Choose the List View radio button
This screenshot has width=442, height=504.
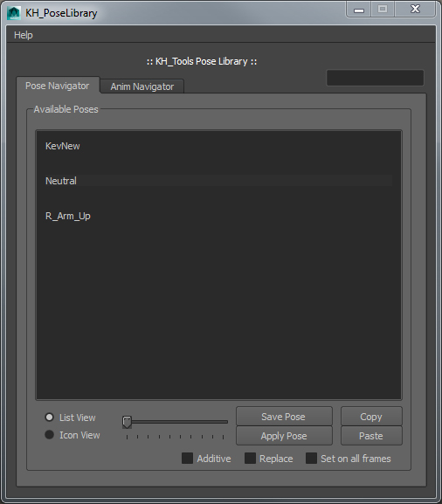pyautogui.click(x=49, y=418)
